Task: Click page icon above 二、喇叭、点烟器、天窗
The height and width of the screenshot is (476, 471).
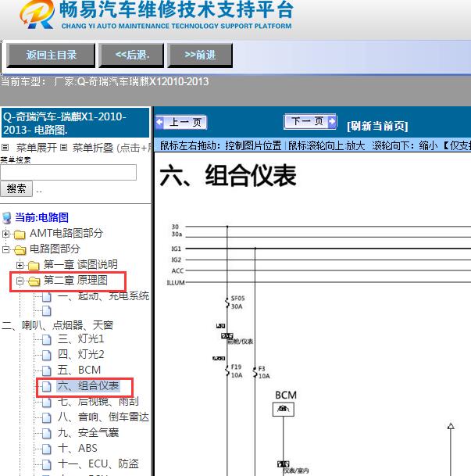Action: pos(46,311)
